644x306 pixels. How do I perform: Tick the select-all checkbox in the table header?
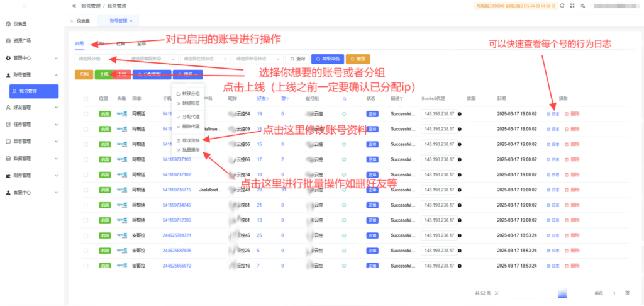pos(86,99)
